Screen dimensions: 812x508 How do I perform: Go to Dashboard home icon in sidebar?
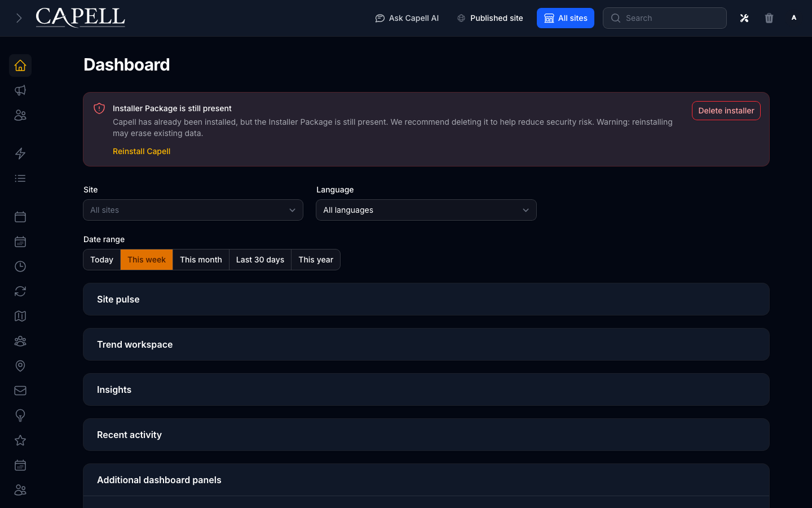pos(20,65)
